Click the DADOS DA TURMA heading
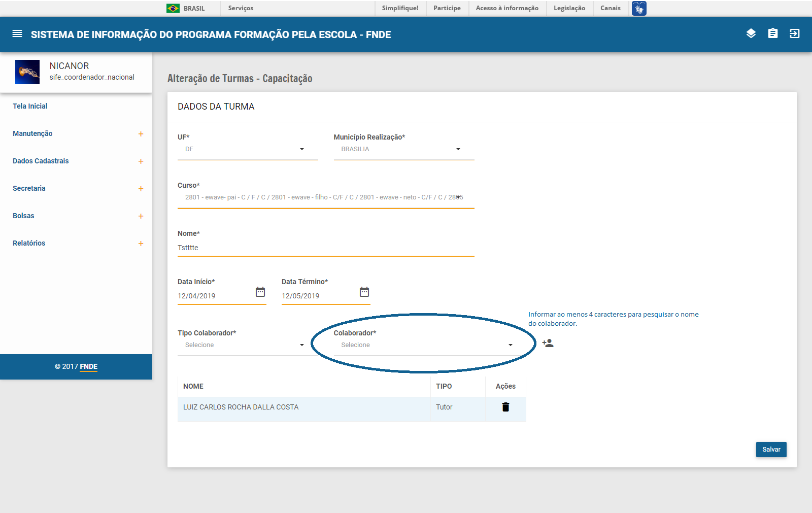812x513 pixels. point(216,107)
